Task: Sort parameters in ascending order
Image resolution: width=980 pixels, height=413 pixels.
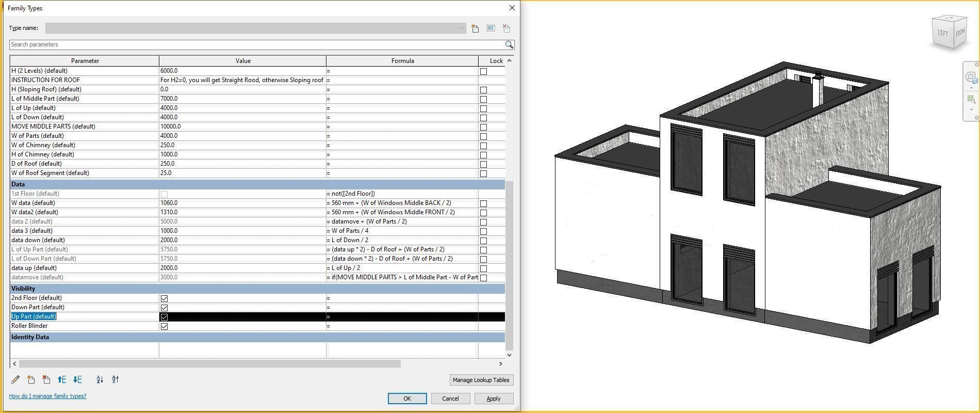Action: click(100, 379)
